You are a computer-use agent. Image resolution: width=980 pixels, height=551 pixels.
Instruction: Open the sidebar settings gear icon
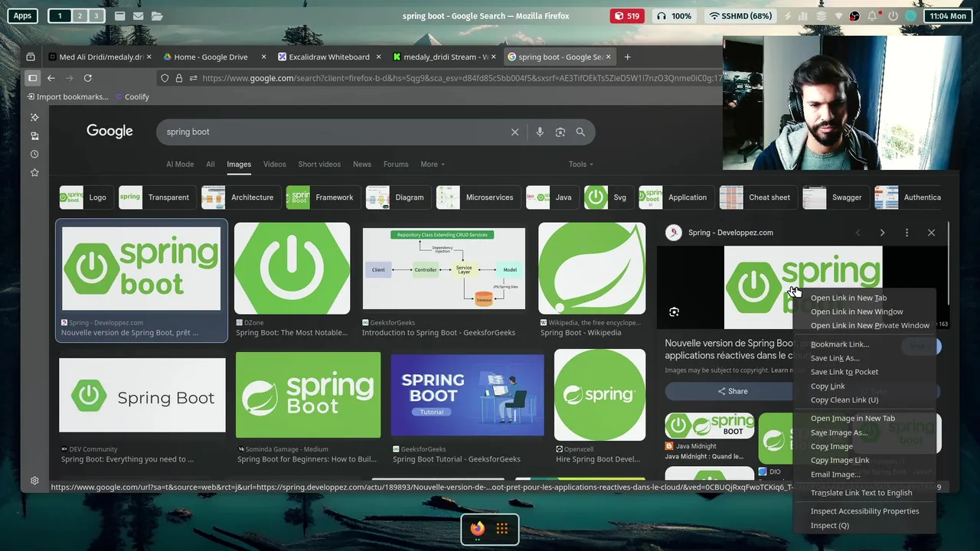[34, 481]
